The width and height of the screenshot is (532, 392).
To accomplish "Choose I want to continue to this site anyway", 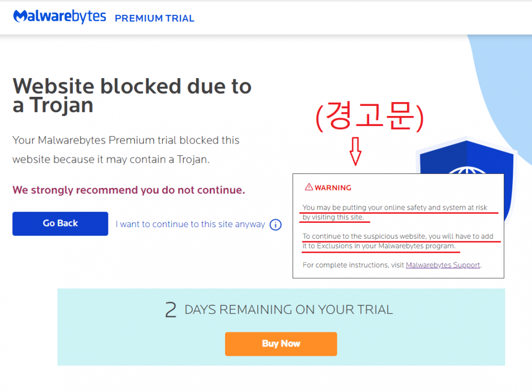I will (190, 224).
